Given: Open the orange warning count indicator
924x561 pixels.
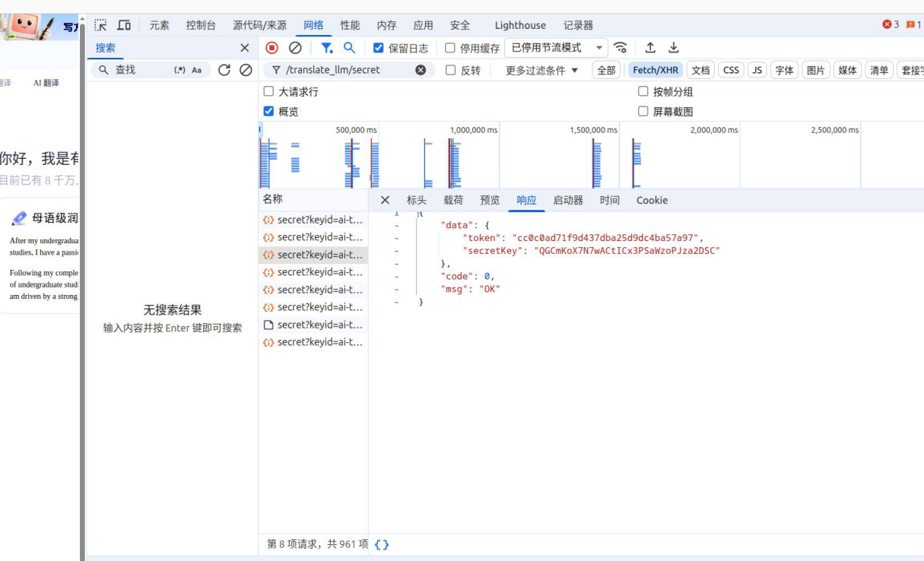Looking at the screenshot, I should pyautogui.click(x=913, y=25).
